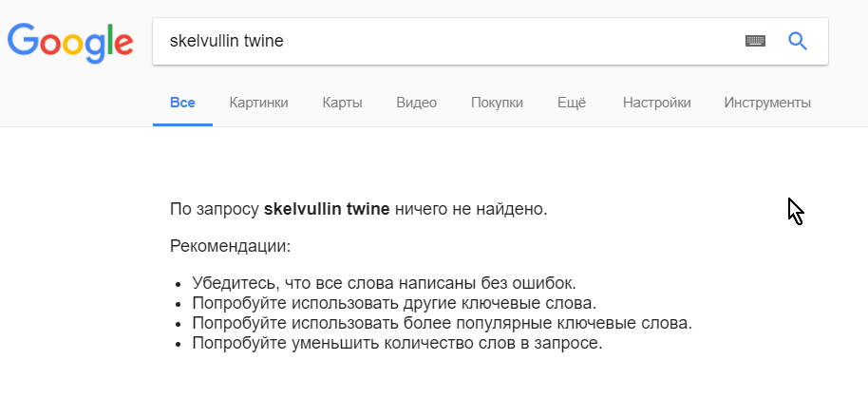Expand the 'Ещё' menu
The width and height of the screenshot is (868, 398).
pos(572,103)
